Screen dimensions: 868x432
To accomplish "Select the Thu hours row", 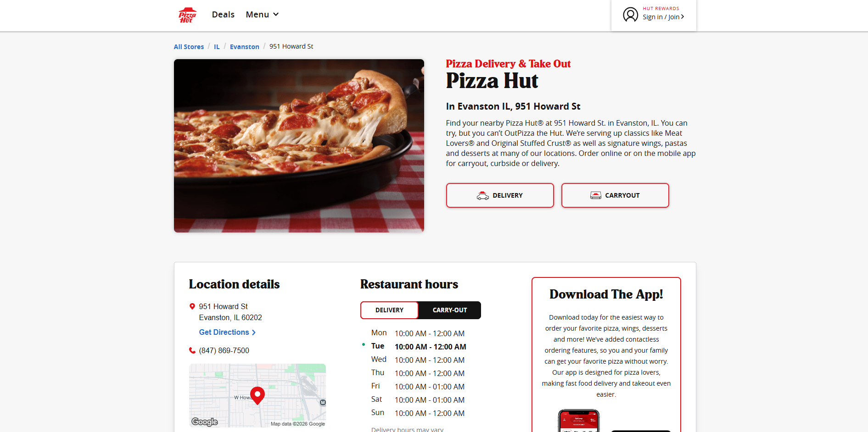I will click(418, 373).
